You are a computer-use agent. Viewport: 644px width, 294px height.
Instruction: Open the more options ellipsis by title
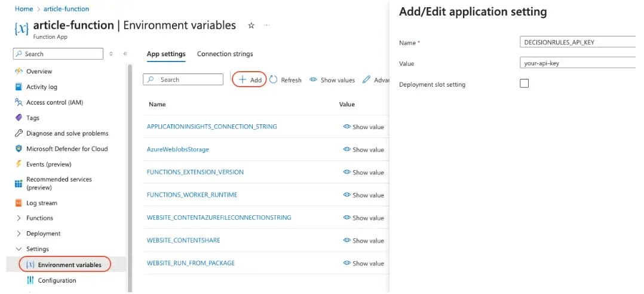267,26
